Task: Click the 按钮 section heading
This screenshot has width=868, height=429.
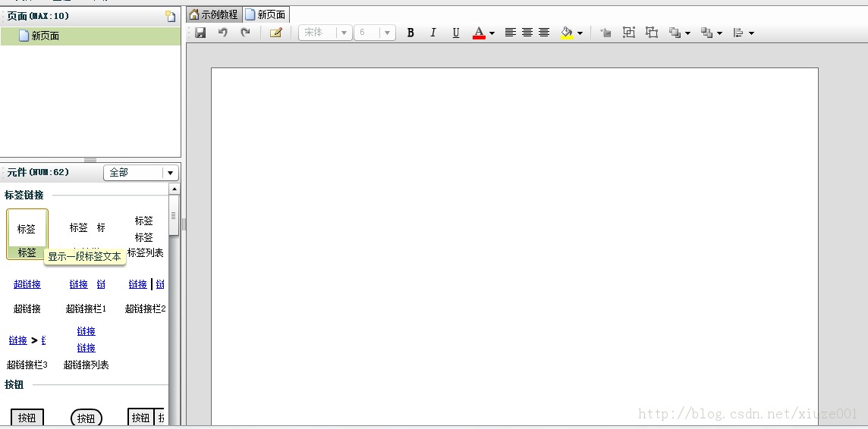Action: point(14,385)
